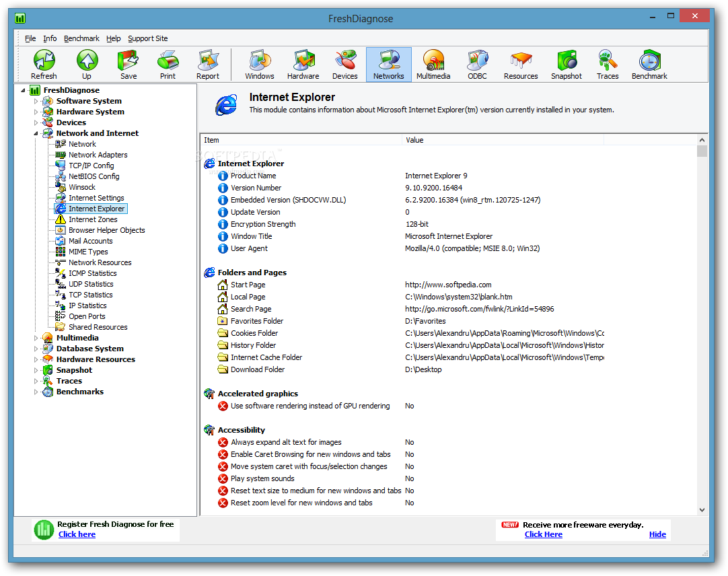
Task: Select the Search Page row
Action: pyautogui.click(x=449, y=309)
